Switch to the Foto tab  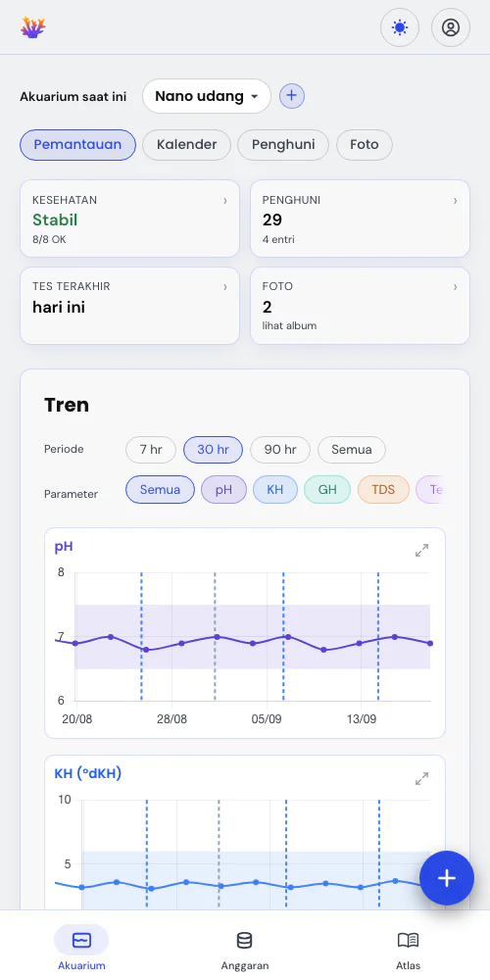[365, 145]
